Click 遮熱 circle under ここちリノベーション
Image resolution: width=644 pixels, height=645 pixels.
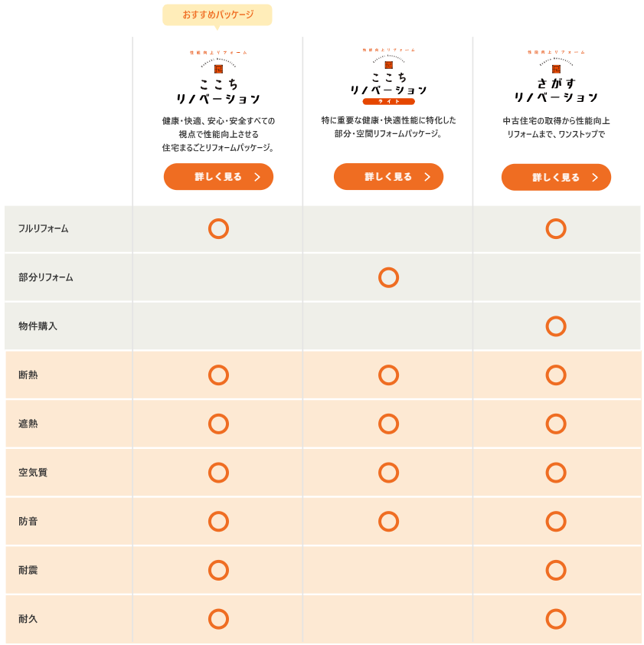point(218,424)
